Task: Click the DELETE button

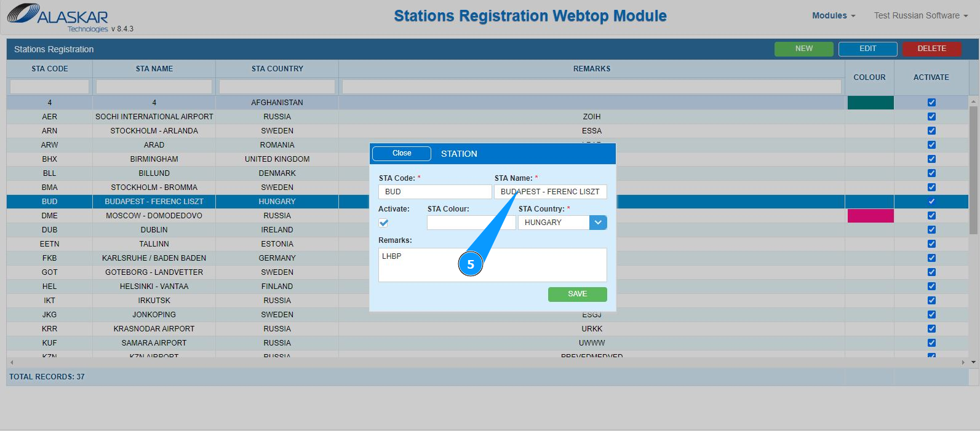Action: [931, 49]
